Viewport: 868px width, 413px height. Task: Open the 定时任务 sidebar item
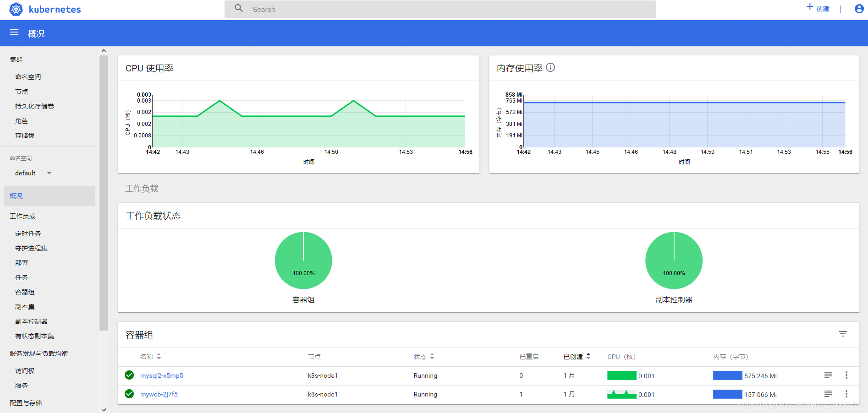[28, 234]
